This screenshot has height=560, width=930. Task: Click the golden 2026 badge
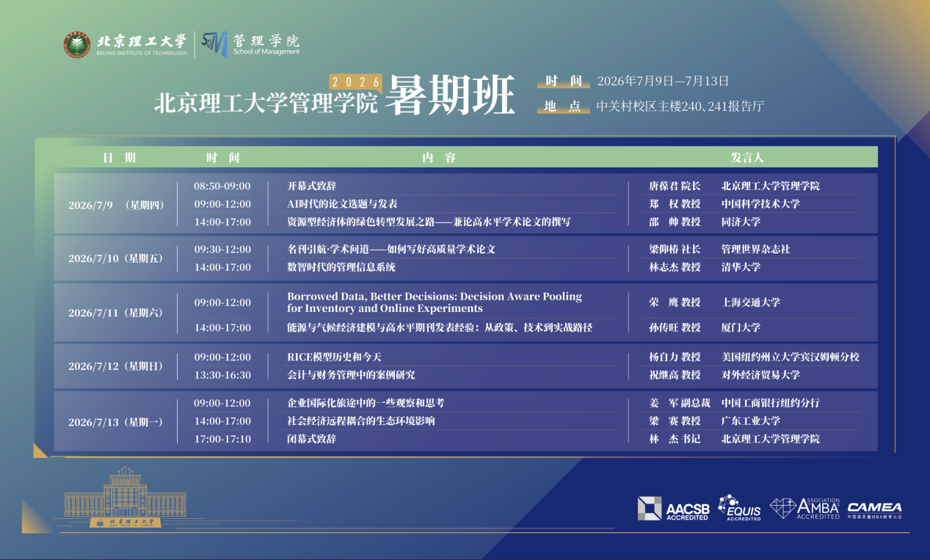pos(356,82)
